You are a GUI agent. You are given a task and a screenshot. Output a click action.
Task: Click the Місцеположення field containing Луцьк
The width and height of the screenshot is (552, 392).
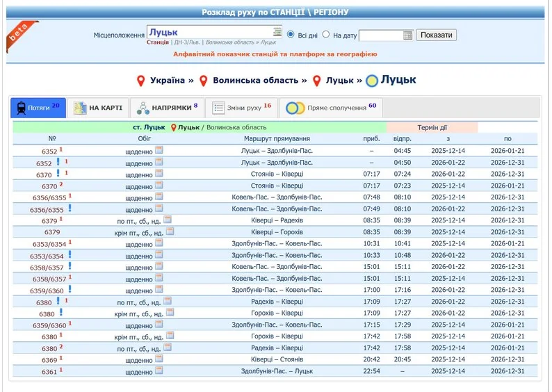(x=209, y=33)
